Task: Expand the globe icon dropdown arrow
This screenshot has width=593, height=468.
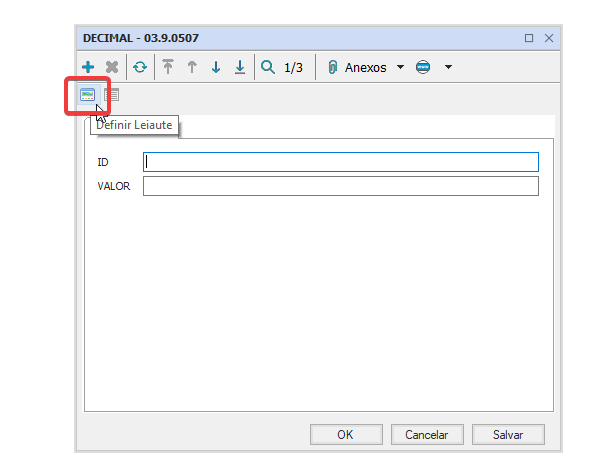Action: [449, 67]
